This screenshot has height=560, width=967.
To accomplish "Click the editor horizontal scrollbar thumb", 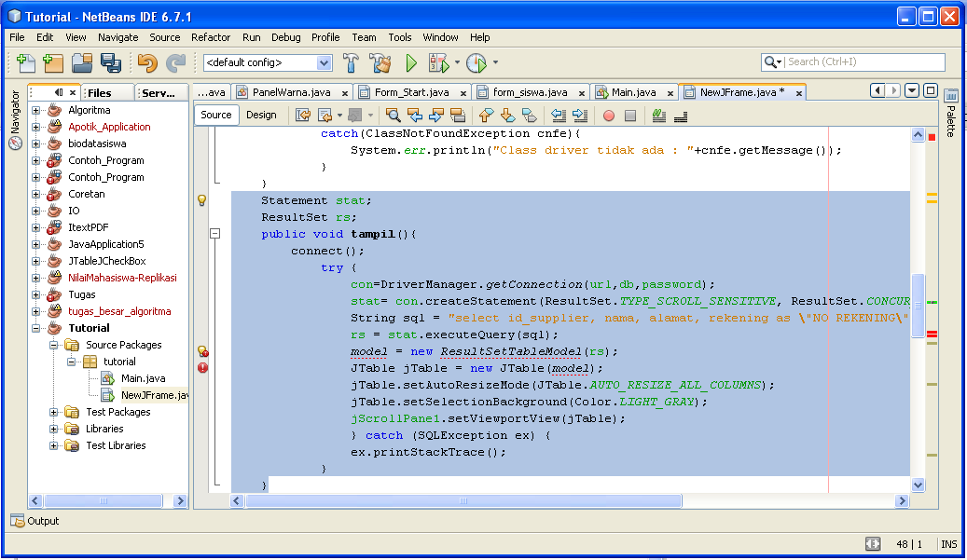I will click(463, 501).
